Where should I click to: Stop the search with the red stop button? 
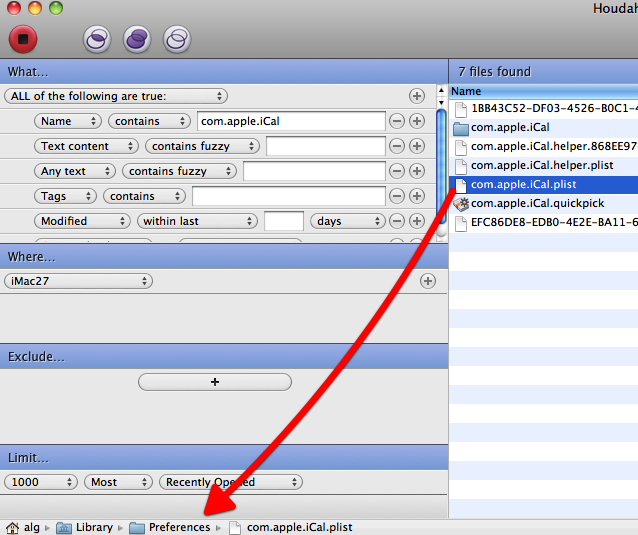[x=23, y=39]
